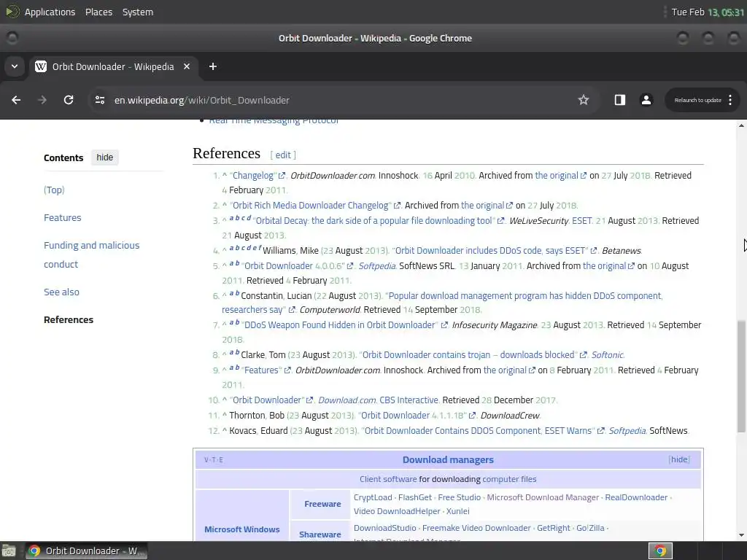Go back to the previous page
Image resolution: width=747 pixels, height=560 pixels.
point(16,100)
